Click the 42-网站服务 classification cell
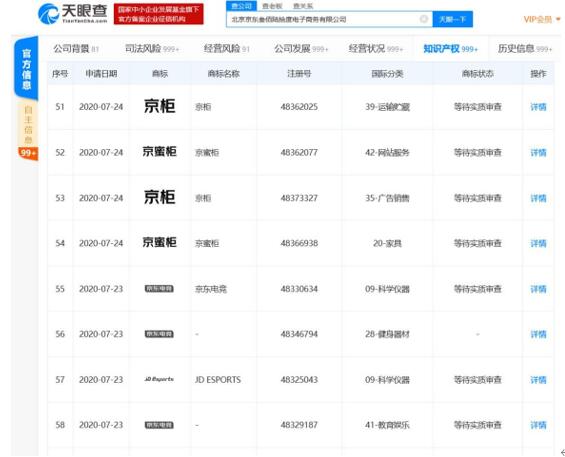The image size is (565, 457). click(387, 152)
